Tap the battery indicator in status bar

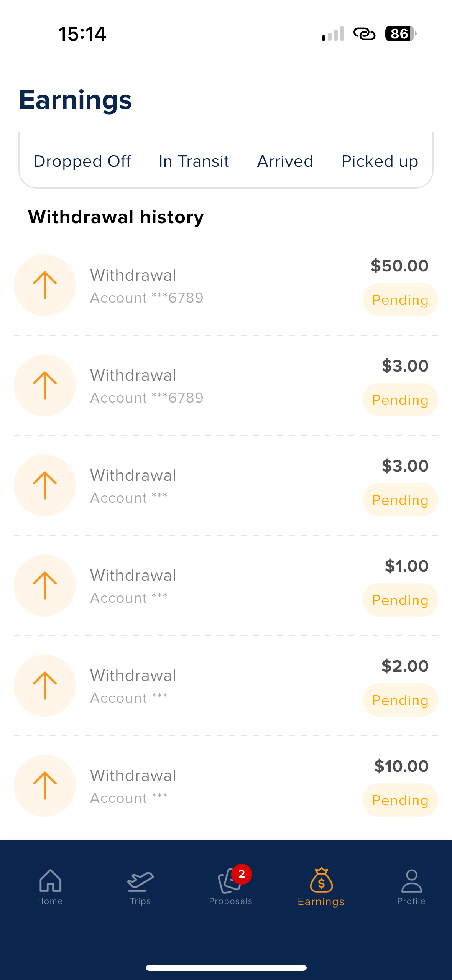click(400, 34)
